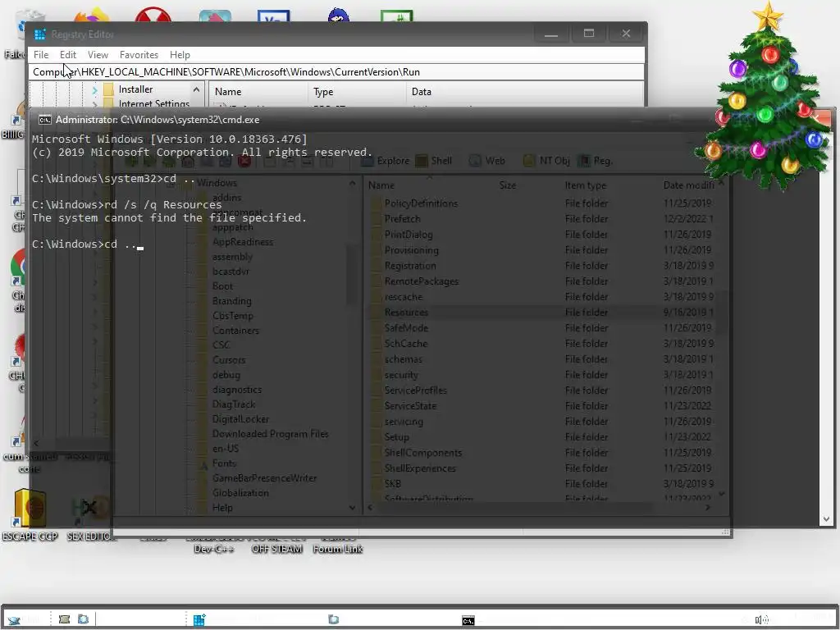Select the PrintDialog folder in the file list
Screen dimensions: 840x630
click(x=409, y=235)
